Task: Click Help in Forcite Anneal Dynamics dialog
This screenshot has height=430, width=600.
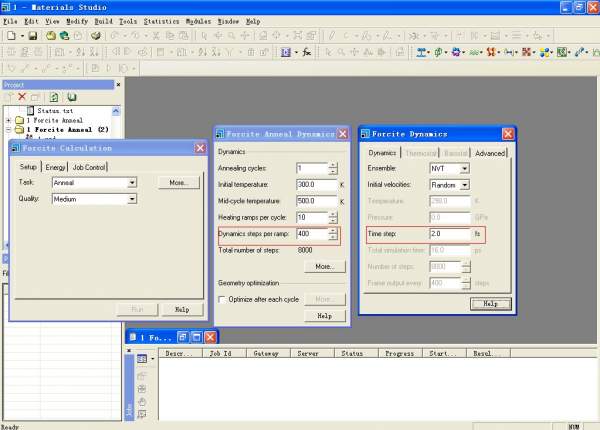Action: 324,316
